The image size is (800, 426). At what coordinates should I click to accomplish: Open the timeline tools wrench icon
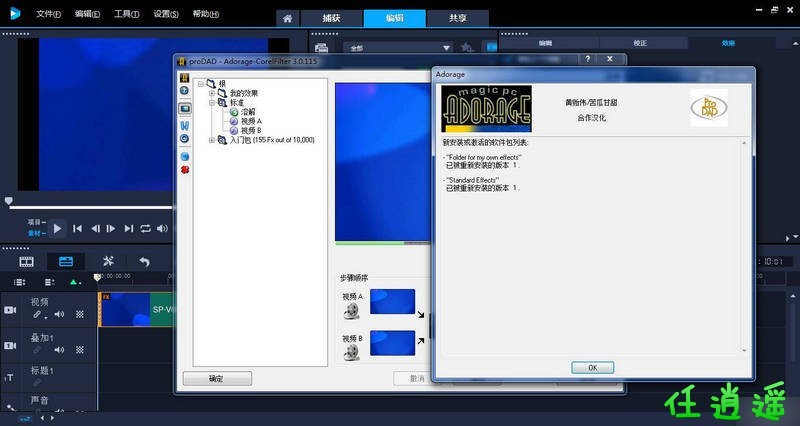coord(108,261)
